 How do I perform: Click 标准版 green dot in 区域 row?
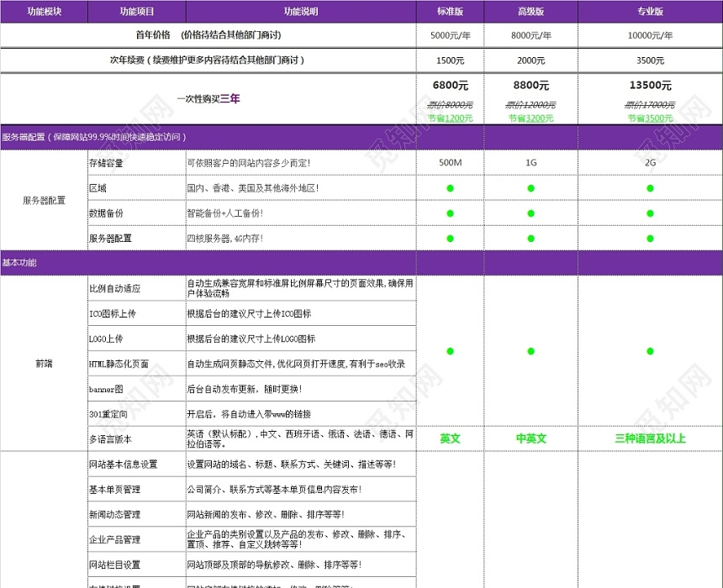450,188
